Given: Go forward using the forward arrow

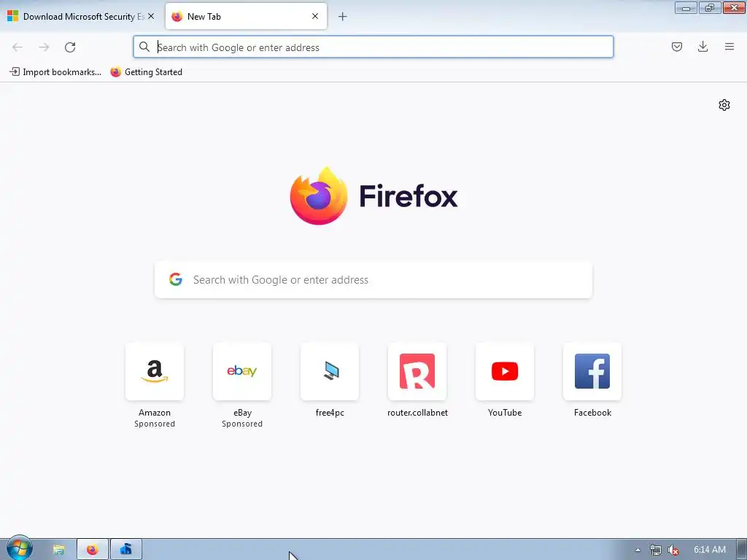Looking at the screenshot, I should click(x=44, y=47).
